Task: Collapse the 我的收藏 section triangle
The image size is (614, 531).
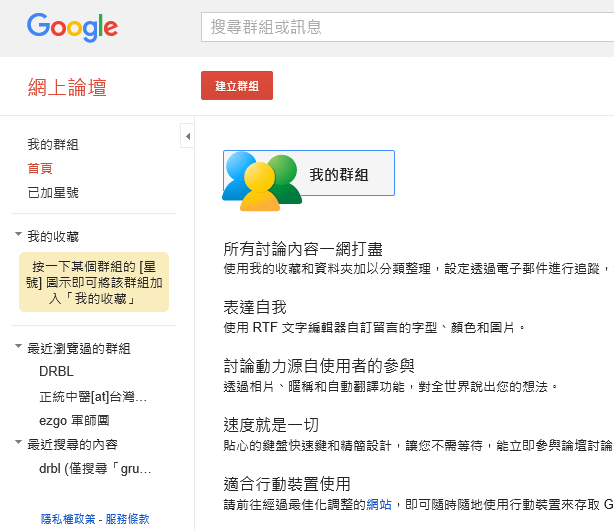Action: tap(18, 234)
